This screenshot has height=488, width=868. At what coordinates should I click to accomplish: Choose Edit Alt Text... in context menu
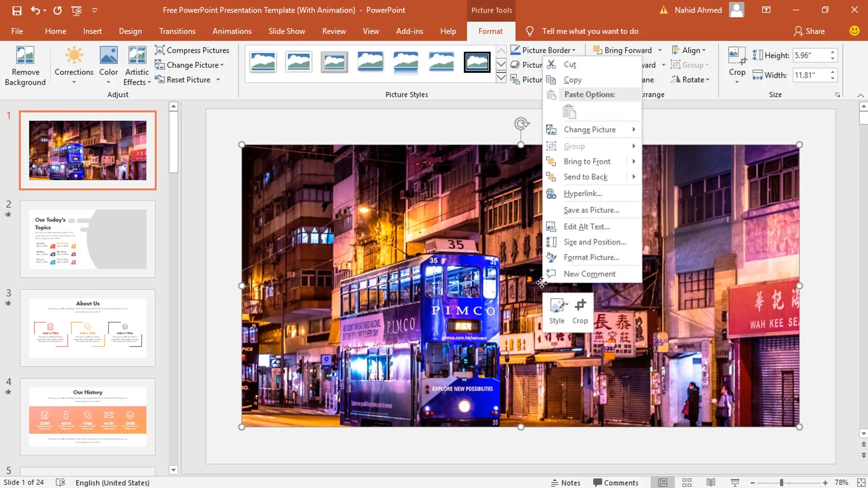(x=592, y=227)
